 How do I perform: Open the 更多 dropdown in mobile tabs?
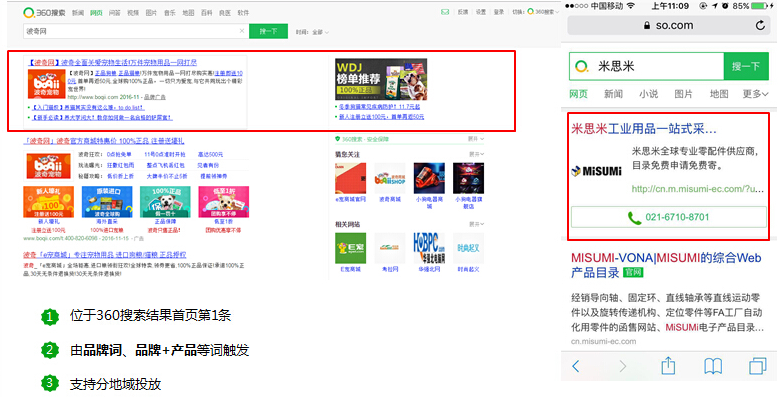[x=755, y=94]
